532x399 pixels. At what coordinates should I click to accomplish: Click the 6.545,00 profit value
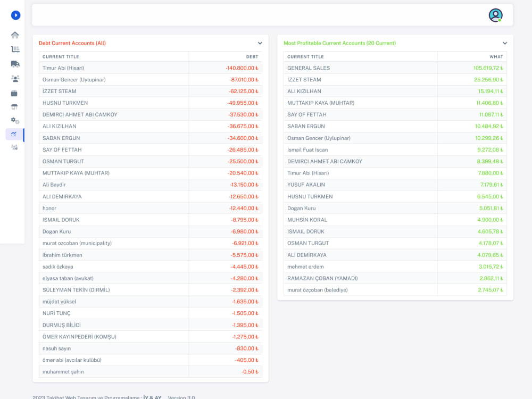point(491,196)
